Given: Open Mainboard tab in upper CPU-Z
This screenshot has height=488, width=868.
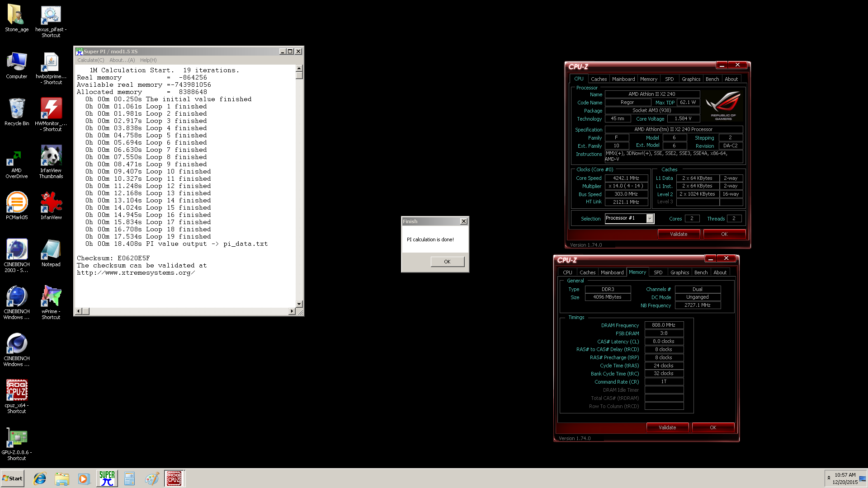Looking at the screenshot, I should point(623,79).
